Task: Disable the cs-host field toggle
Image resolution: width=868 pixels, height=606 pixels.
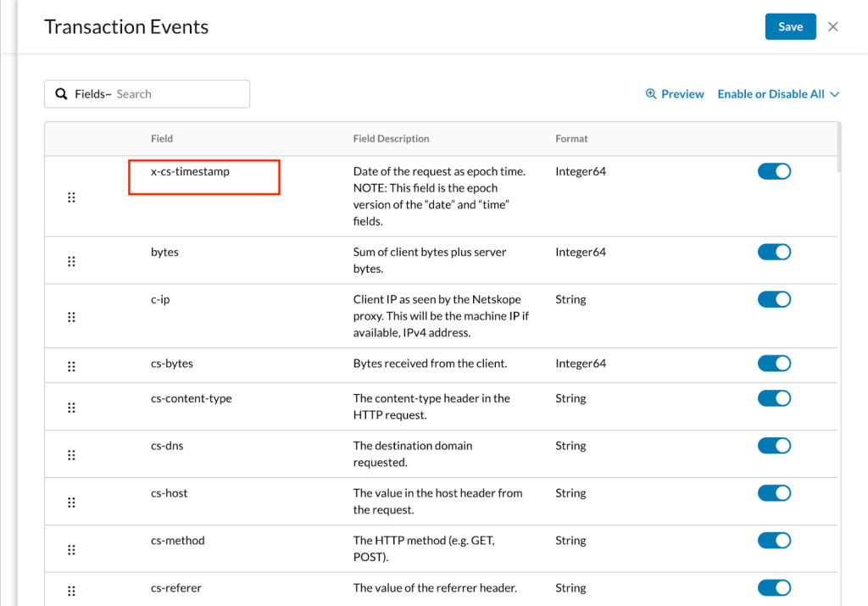Action: (774, 493)
